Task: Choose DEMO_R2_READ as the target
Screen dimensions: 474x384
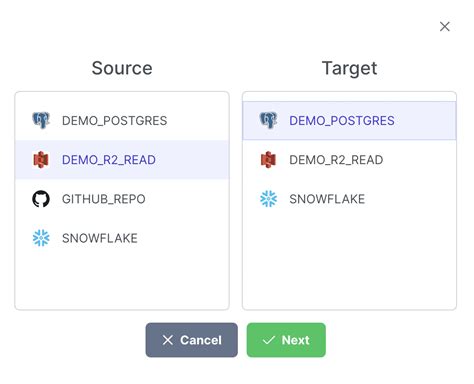Action: 349,160
